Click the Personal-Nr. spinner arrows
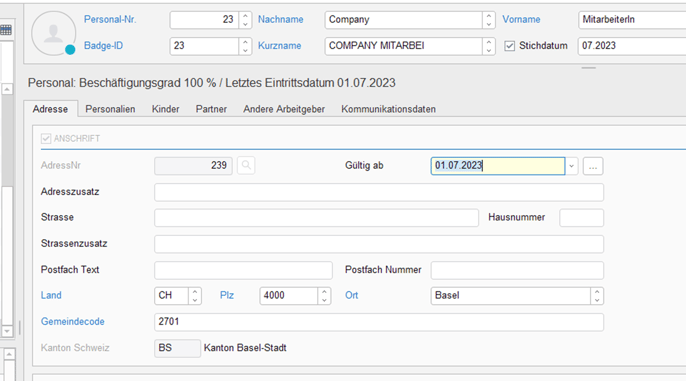Image resolution: width=686 pixels, height=381 pixels. coord(245,20)
